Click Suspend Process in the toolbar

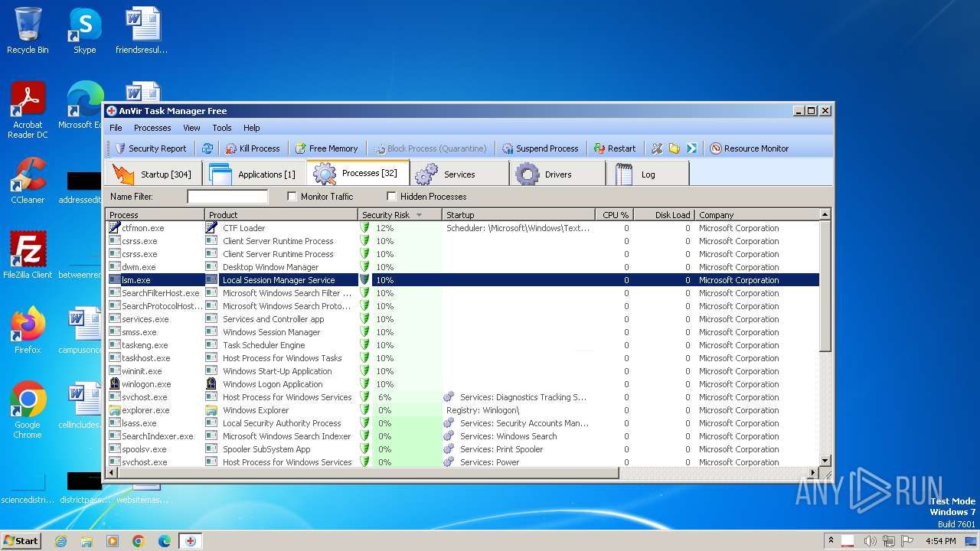pos(540,148)
